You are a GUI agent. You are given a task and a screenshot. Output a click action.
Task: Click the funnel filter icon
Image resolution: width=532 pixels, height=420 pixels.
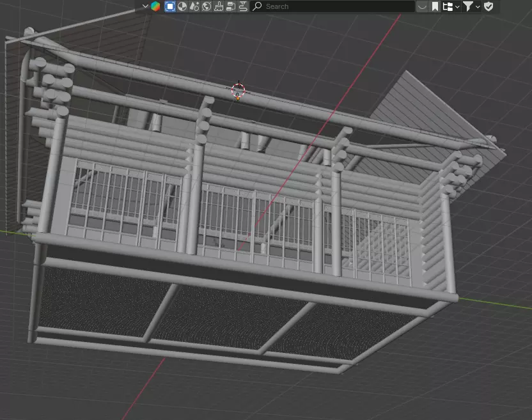click(468, 6)
